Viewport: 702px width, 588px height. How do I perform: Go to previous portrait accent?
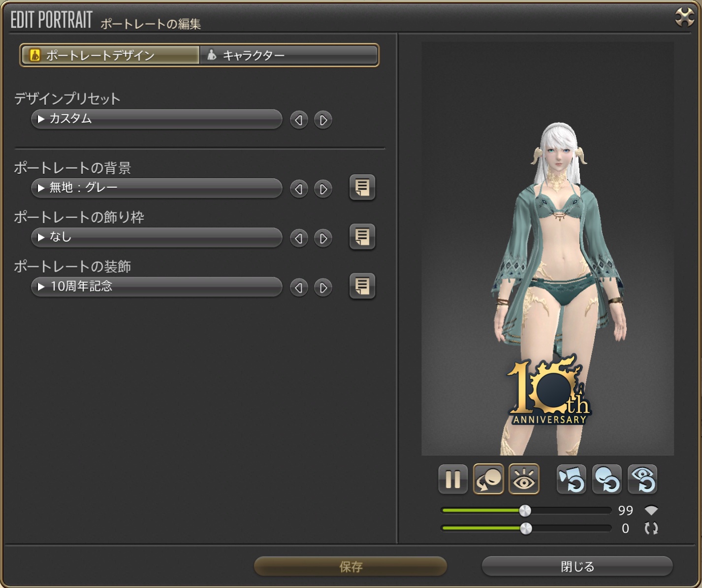[299, 288]
